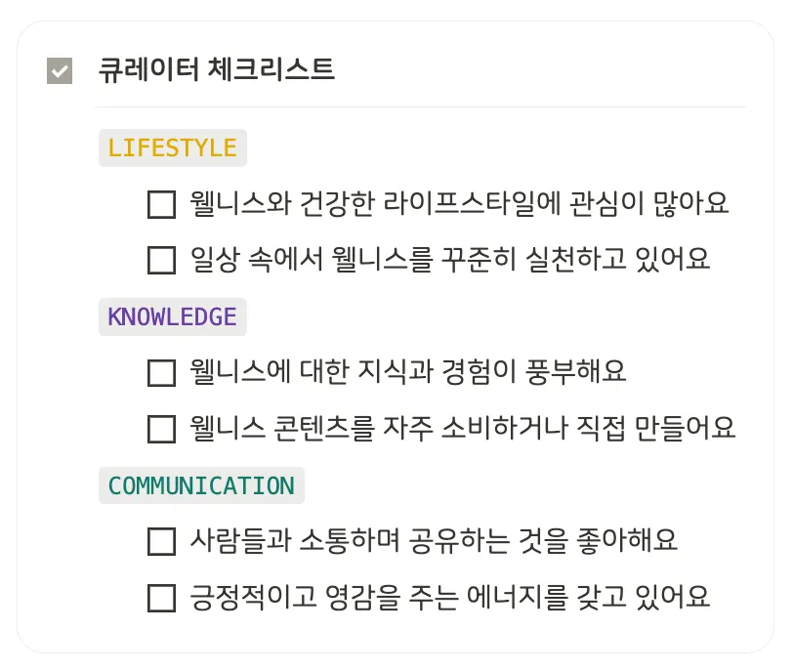Enable the 웰니스에 대한 지식과 경험이 풍부해요 checkbox

[162, 373]
